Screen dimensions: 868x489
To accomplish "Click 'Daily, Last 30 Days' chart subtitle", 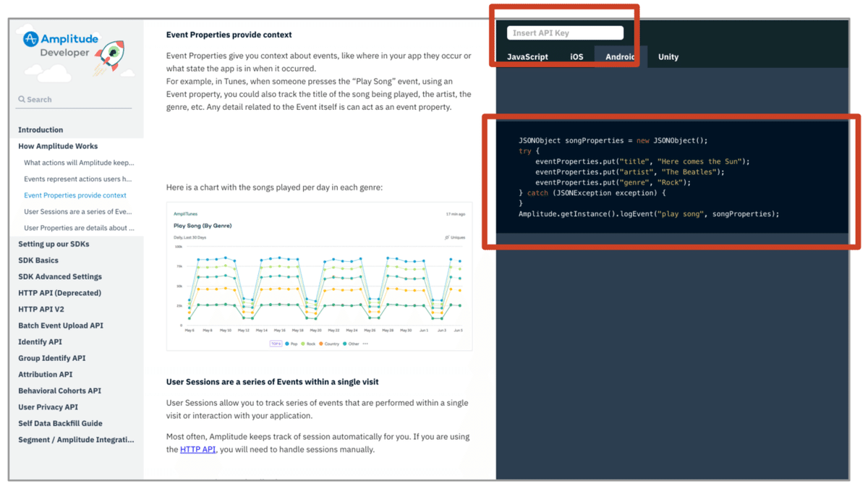I will [190, 237].
